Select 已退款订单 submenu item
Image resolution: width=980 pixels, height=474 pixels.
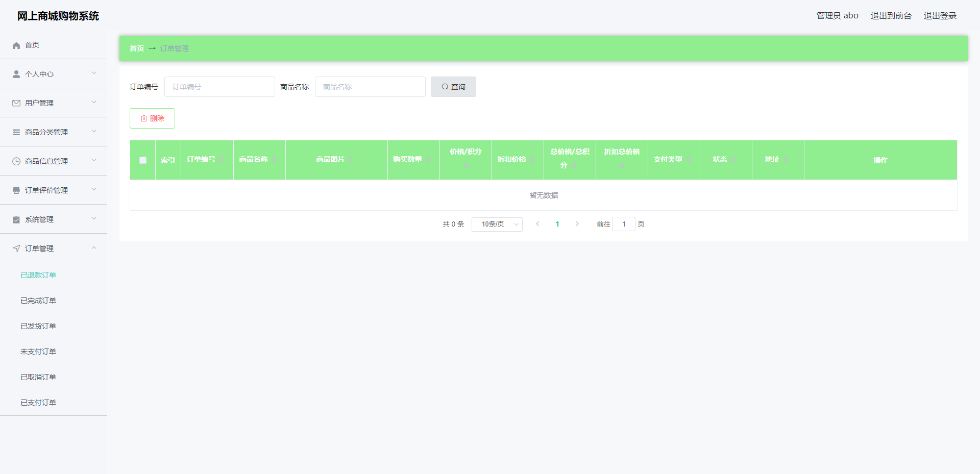(x=38, y=275)
